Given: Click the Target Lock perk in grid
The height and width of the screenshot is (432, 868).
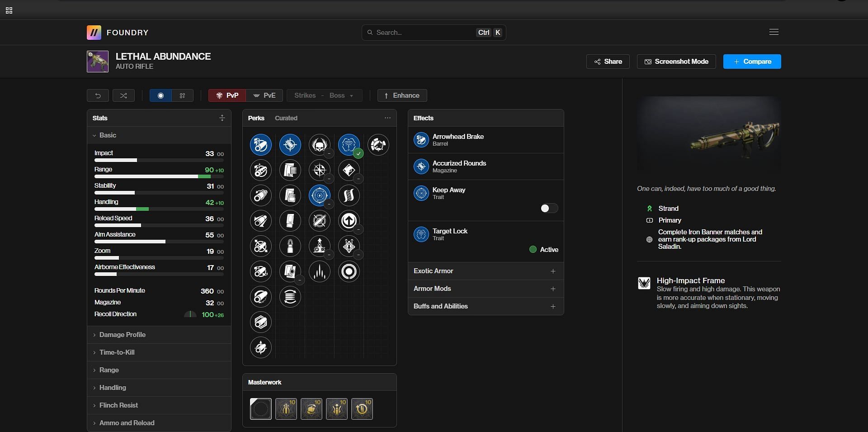Looking at the screenshot, I should [349, 145].
